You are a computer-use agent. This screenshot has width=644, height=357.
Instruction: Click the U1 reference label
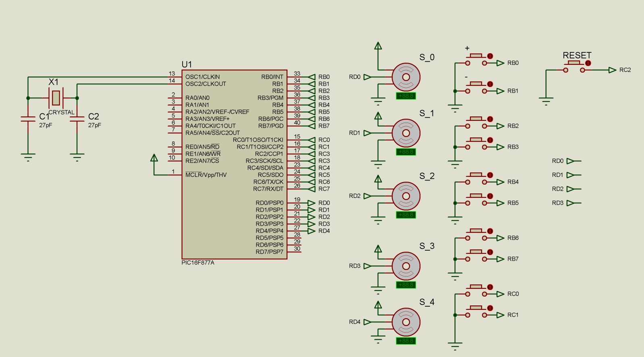click(187, 64)
